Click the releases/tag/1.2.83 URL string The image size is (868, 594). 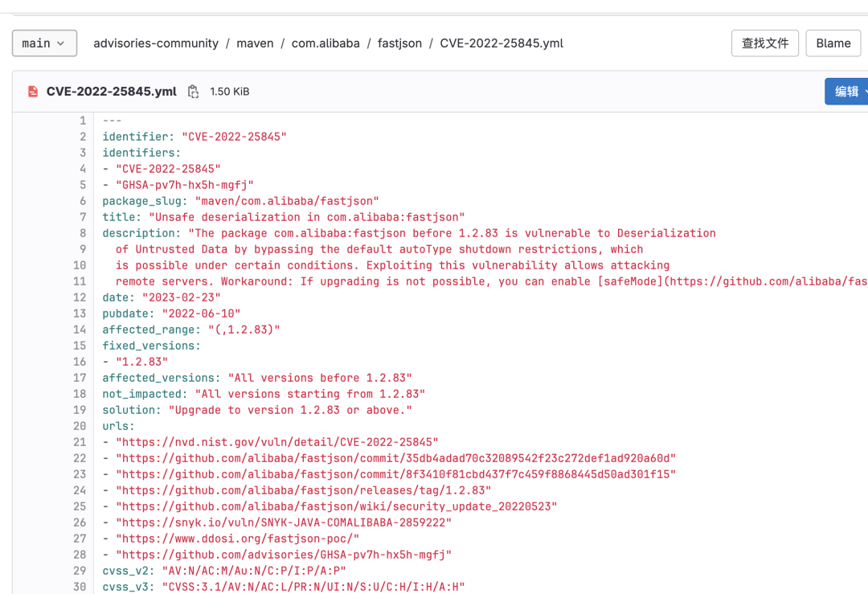303,490
